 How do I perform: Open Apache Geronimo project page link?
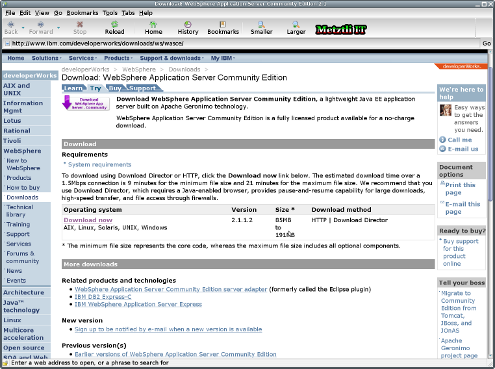tap(459, 348)
